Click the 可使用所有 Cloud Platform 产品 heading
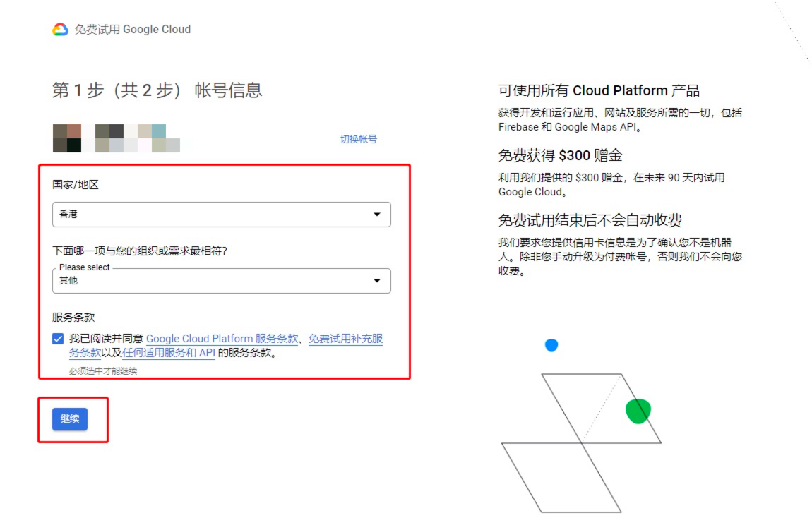The height and width of the screenshot is (530, 812). 599,90
